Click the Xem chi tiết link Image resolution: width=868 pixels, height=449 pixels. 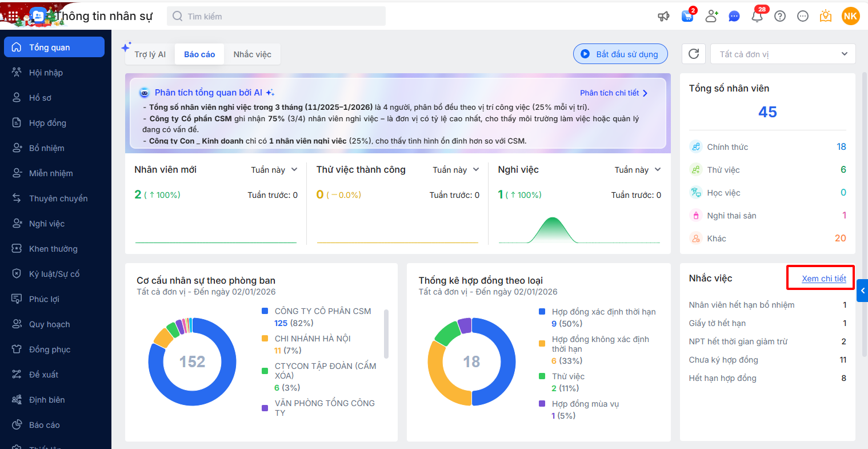[x=823, y=279]
